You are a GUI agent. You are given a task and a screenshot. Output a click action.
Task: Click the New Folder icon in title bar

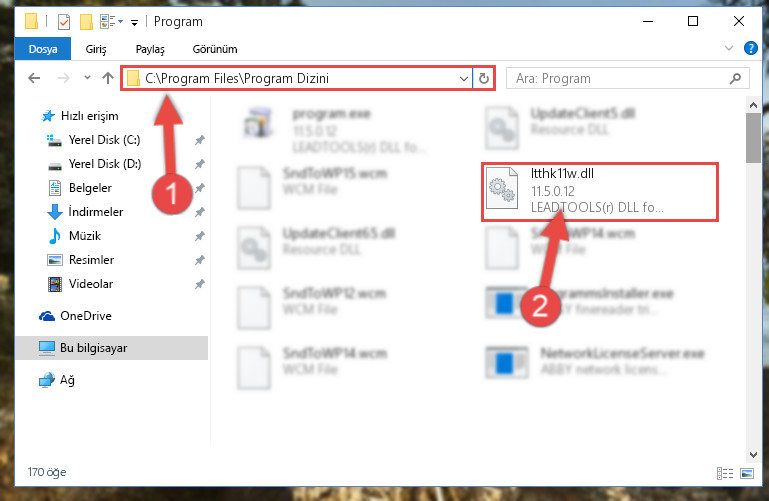86,22
